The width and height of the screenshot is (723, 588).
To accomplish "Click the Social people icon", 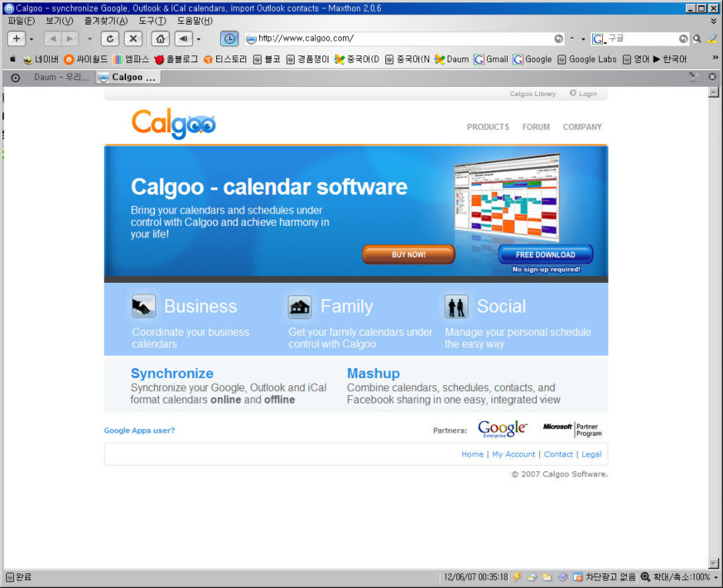I will point(456,307).
